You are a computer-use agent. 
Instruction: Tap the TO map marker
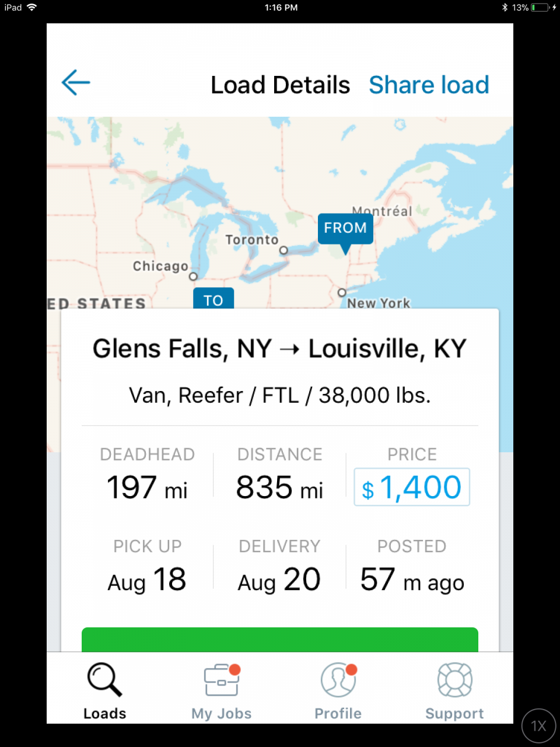click(213, 299)
